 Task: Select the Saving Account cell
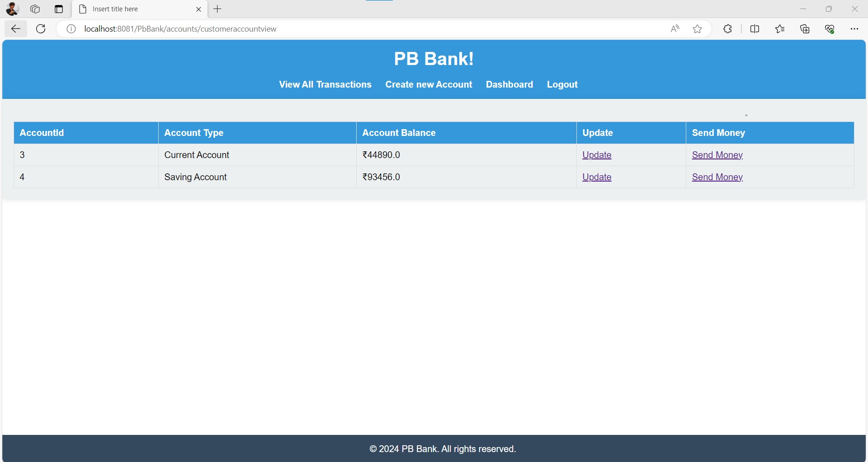258,177
